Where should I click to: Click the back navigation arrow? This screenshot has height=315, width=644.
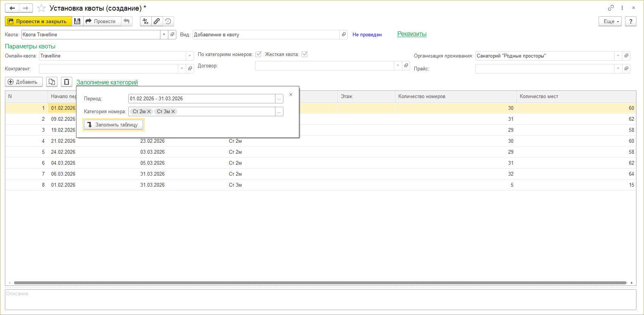12,8
